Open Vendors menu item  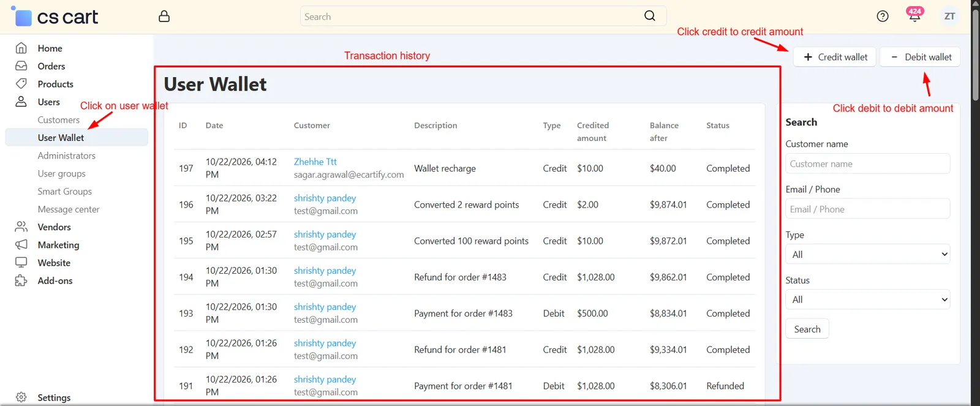coord(54,227)
